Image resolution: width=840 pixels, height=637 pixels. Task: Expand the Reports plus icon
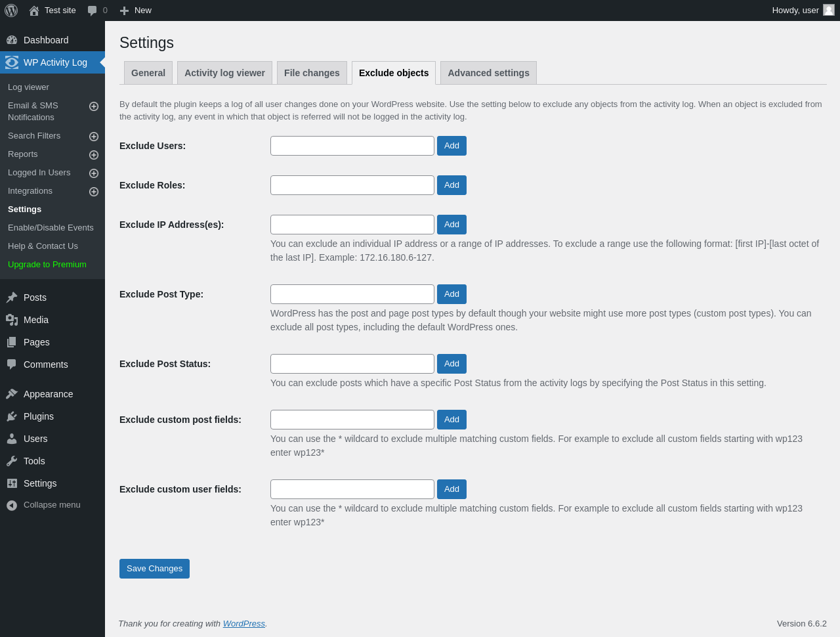94,155
